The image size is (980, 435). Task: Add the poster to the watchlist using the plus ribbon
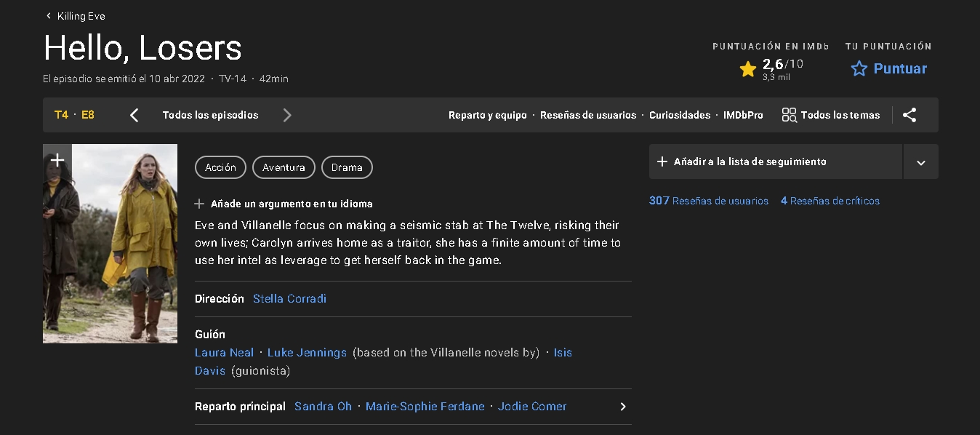(57, 160)
